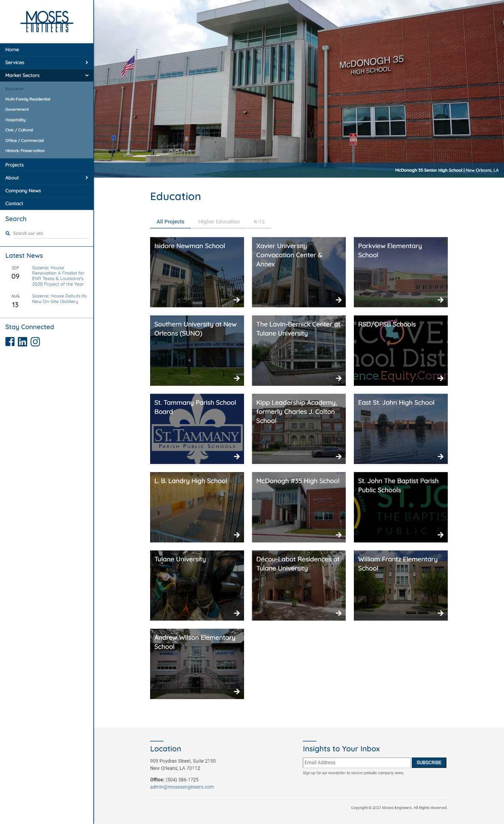Click arrow on Kipp Leadership Academy card
This screenshot has width=504, height=824.
[338, 457]
